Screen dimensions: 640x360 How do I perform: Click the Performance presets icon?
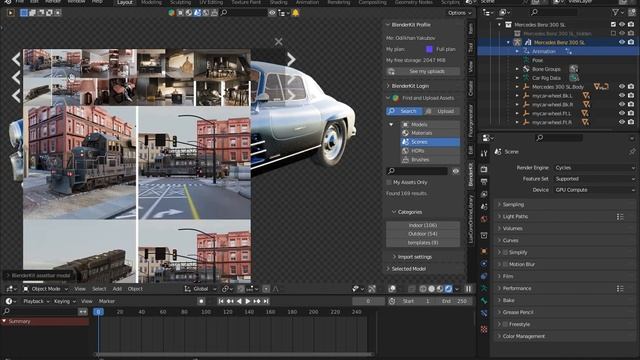620,289
